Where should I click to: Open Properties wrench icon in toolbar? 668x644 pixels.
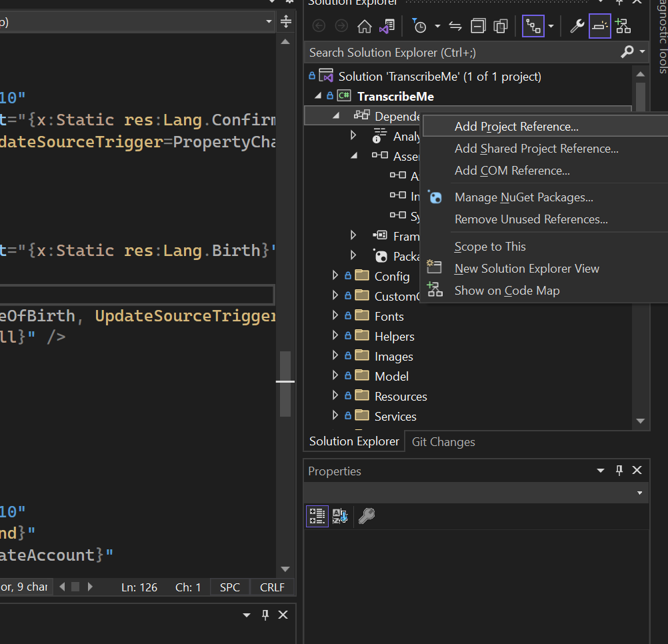pyautogui.click(x=577, y=27)
